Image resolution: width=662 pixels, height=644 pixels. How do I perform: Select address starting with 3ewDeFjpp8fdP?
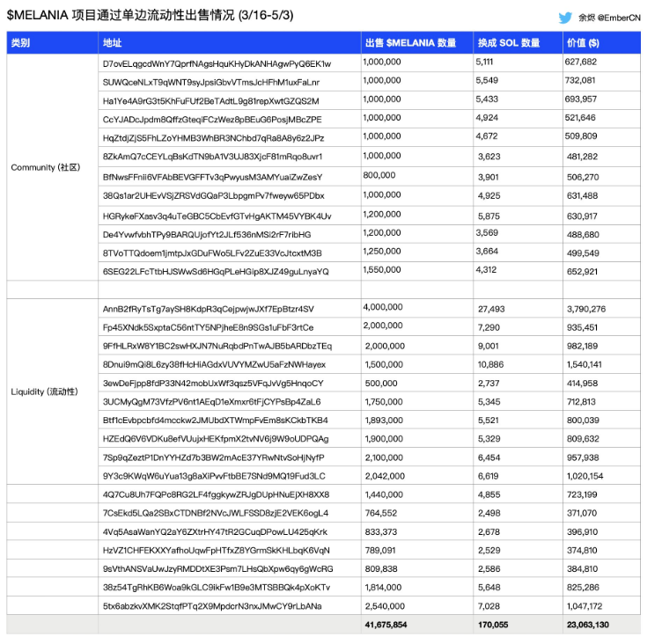pos(213,384)
